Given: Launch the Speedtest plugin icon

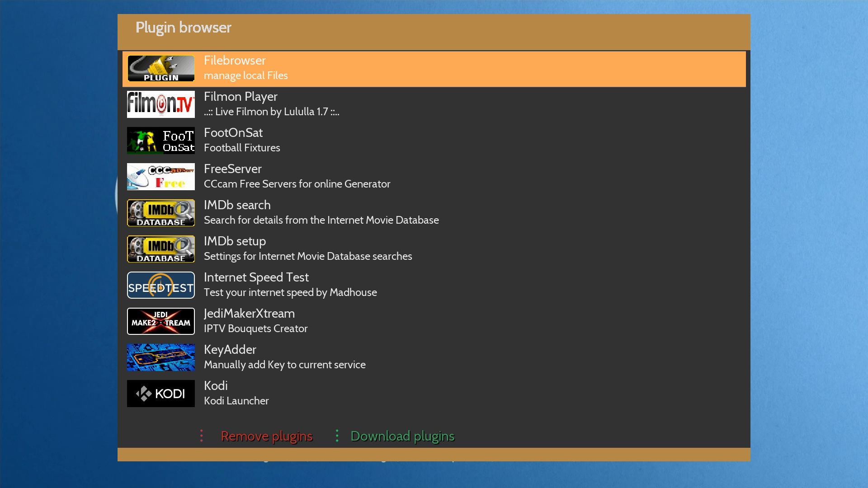Looking at the screenshot, I should [x=161, y=285].
